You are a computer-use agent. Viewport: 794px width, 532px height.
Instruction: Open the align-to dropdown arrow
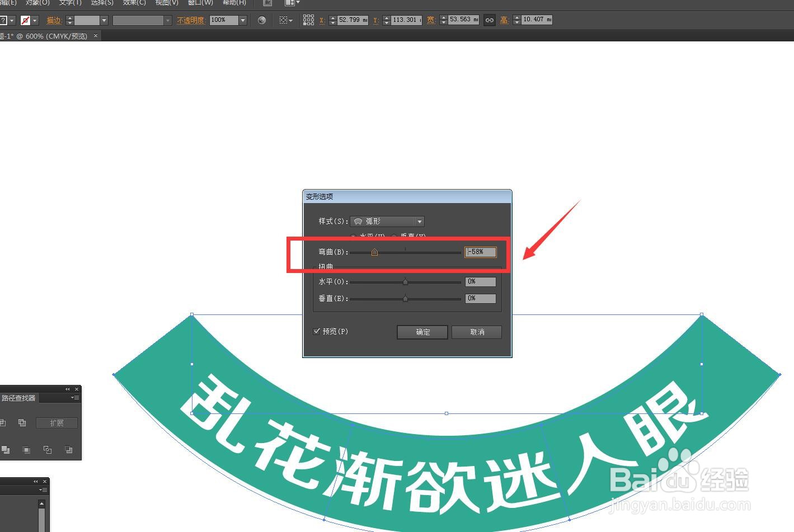click(x=291, y=21)
